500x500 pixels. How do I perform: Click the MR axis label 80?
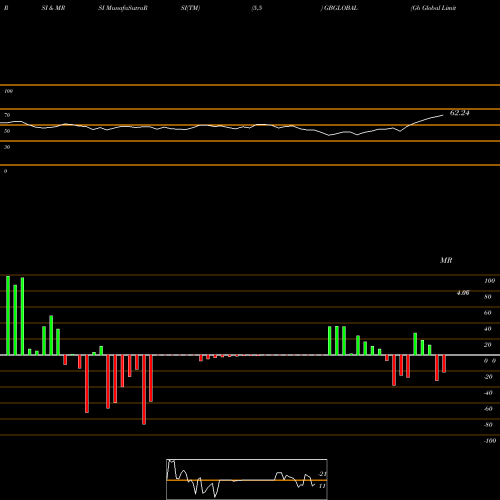pyautogui.click(x=488, y=297)
